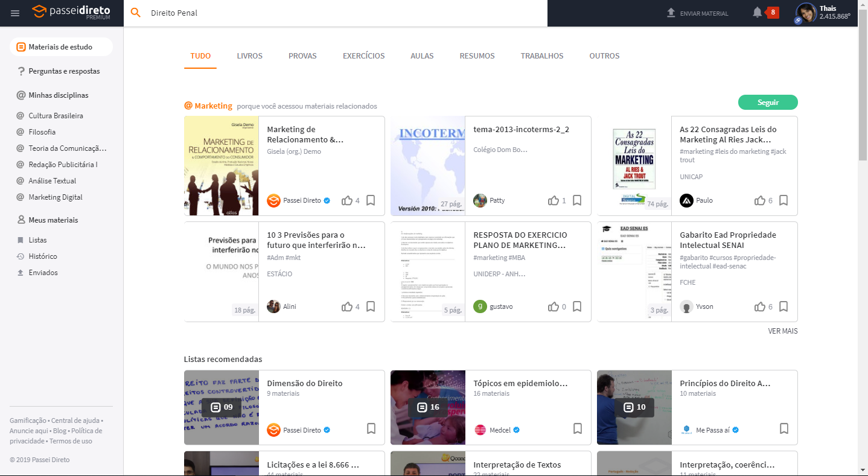Viewport: 868px width, 476px height.
Task: Click the Central de ajuda footer link
Action: (75, 420)
